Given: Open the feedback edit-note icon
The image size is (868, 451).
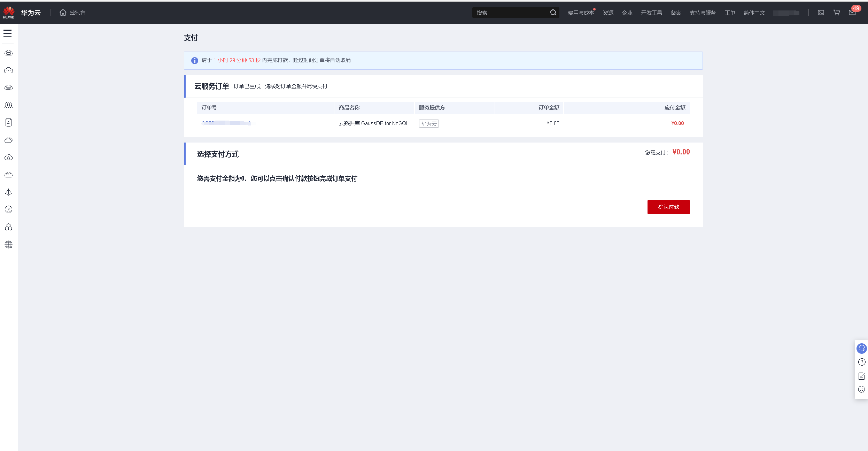Looking at the screenshot, I should 861,376.
